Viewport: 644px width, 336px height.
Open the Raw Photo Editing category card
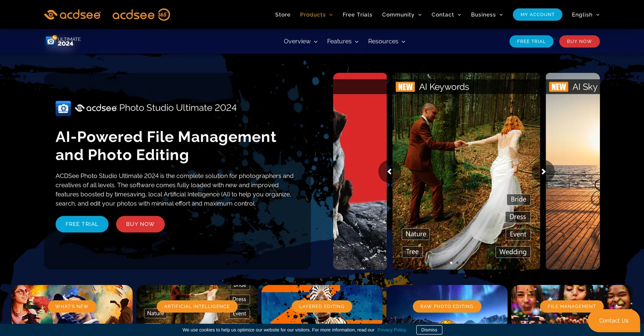[446, 306]
